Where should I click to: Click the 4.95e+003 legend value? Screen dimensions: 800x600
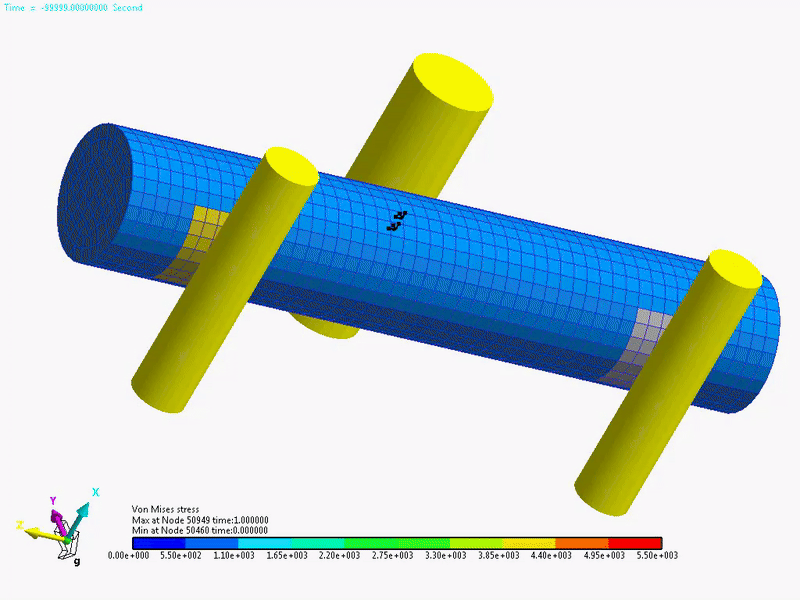tap(605, 555)
